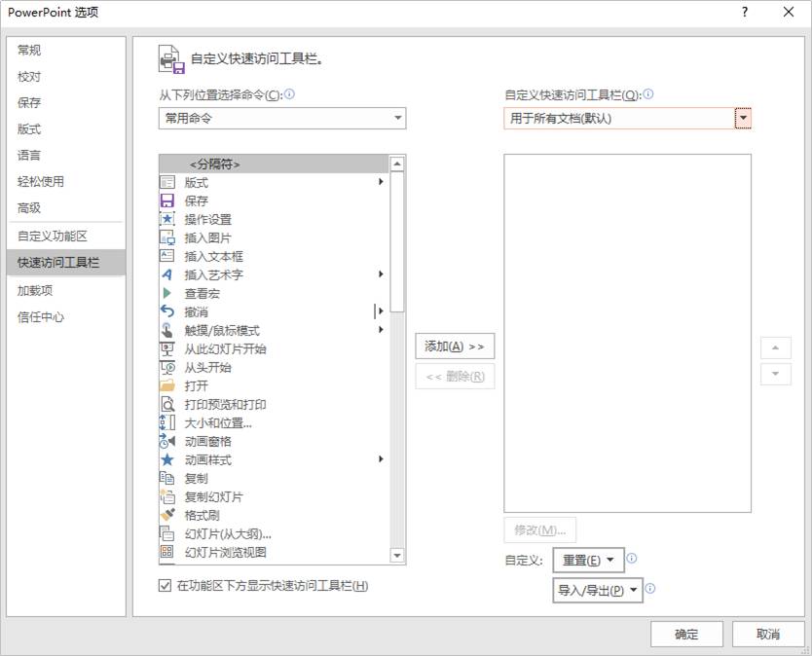The image size is (812, 656).
Task: Click the 复制幻灯片 icon
Action: coord(167,496)
